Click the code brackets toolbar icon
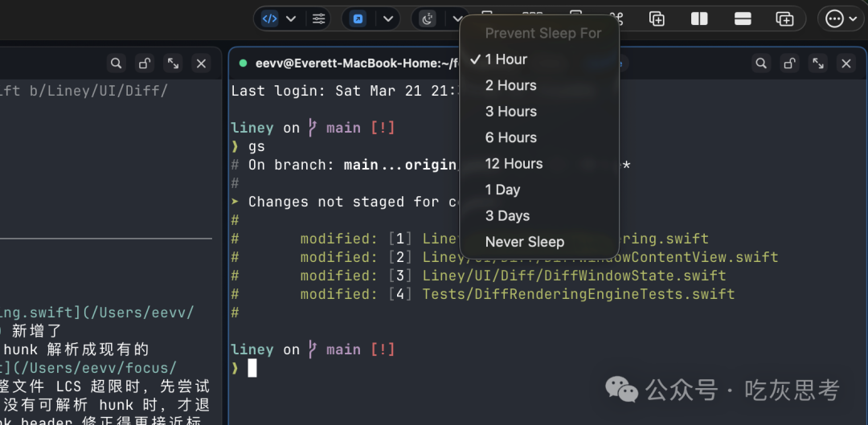Image resolution: width=868 pixels, height=425 pixels. click(x=269, y=18)
